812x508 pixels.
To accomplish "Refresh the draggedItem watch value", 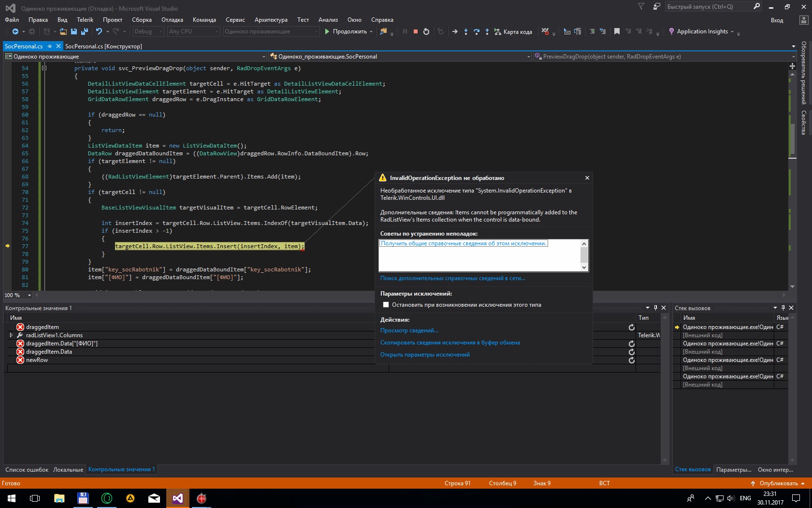I will [x=631, y=328].
